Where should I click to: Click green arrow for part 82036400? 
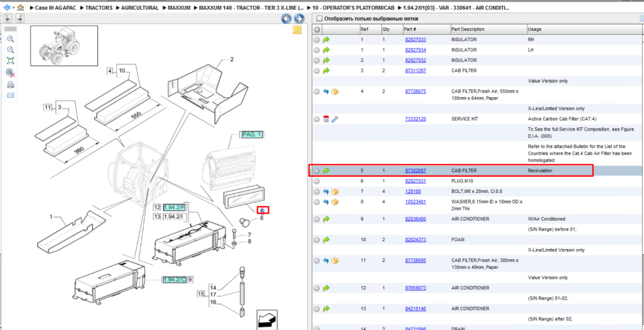click(327, 219)
